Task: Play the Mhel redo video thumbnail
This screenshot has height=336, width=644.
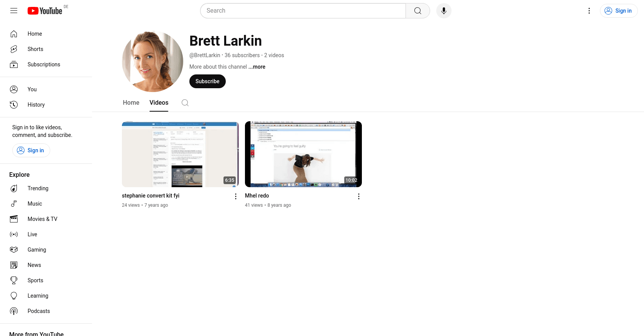Action: pos(303,154)
